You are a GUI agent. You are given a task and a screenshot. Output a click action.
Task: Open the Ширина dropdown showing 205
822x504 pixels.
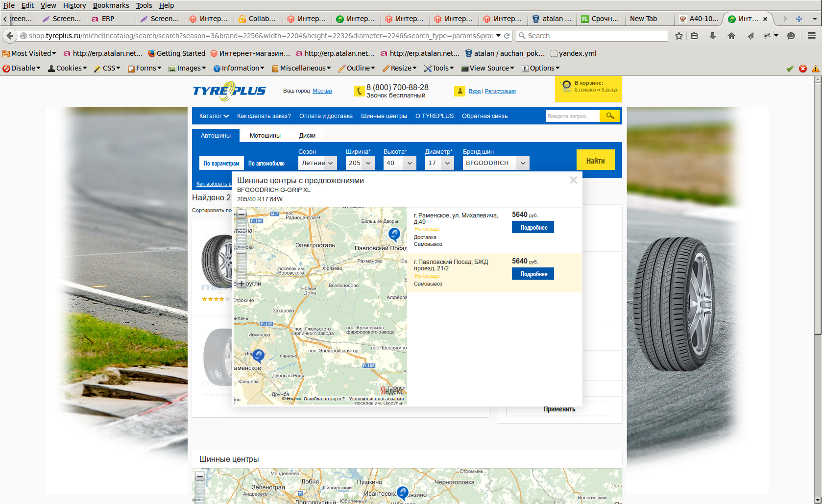coord(360,163)
